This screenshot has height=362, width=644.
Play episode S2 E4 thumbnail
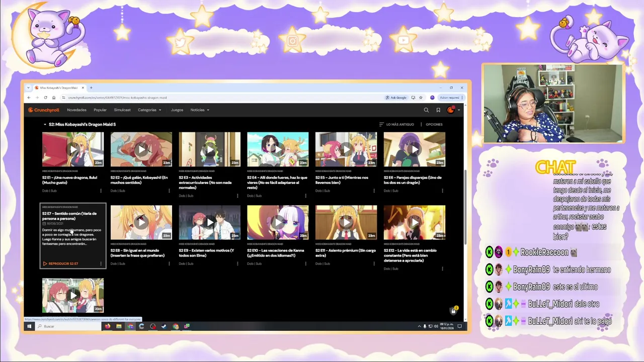(x=278, y=149)
